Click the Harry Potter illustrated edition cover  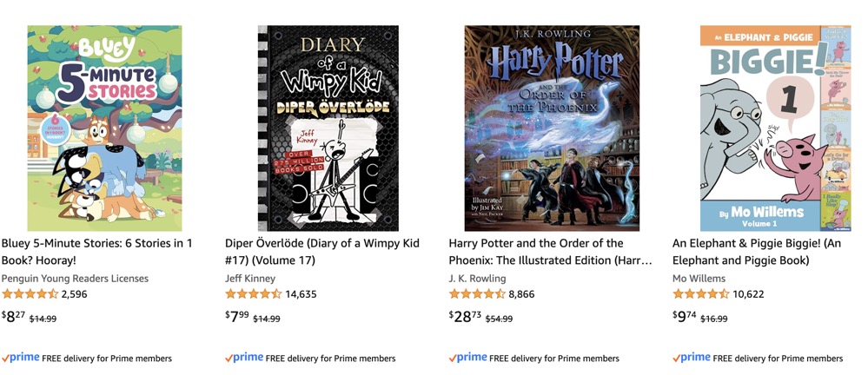552,128
